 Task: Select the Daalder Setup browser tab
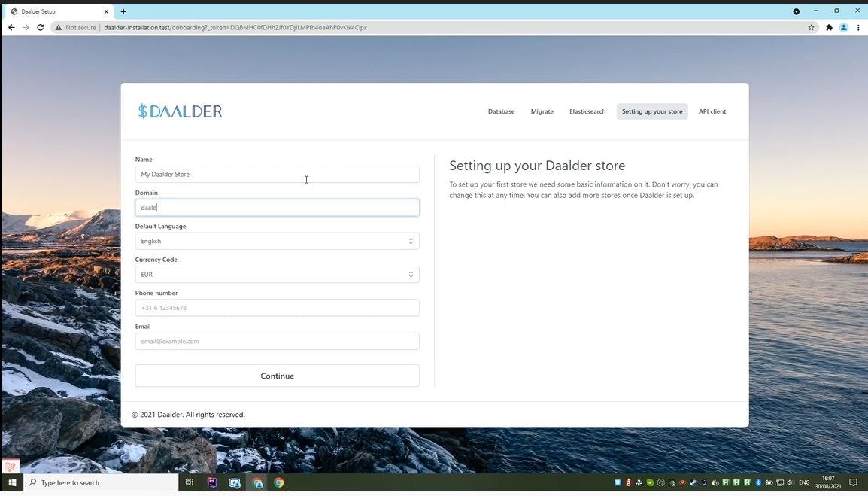58,11
